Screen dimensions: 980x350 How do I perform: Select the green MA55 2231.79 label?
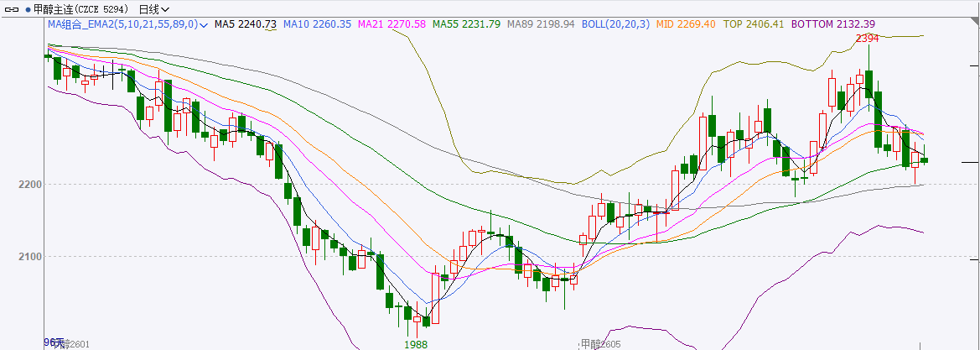466,24
